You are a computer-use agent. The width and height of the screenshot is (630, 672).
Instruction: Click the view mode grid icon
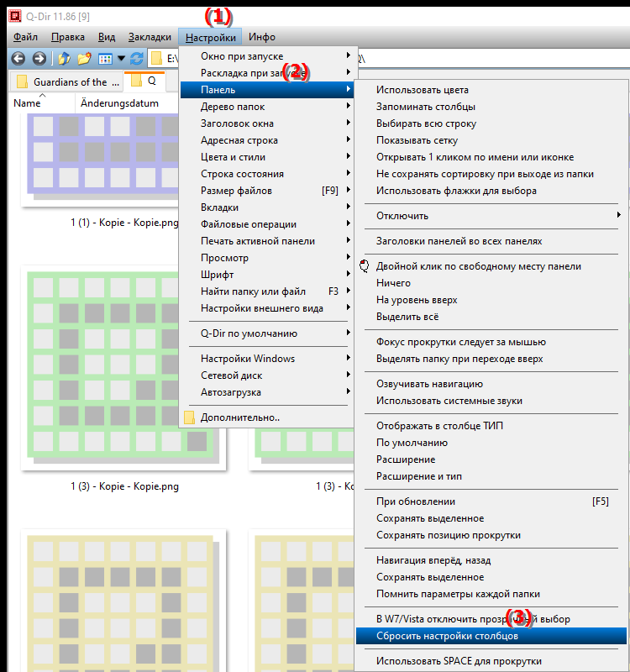(106, 59)
